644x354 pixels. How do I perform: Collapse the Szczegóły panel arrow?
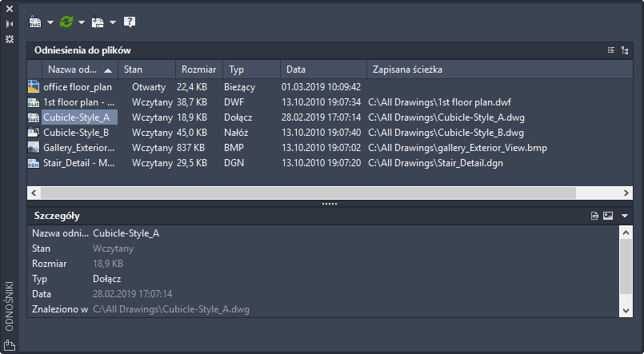coord(625,216)
